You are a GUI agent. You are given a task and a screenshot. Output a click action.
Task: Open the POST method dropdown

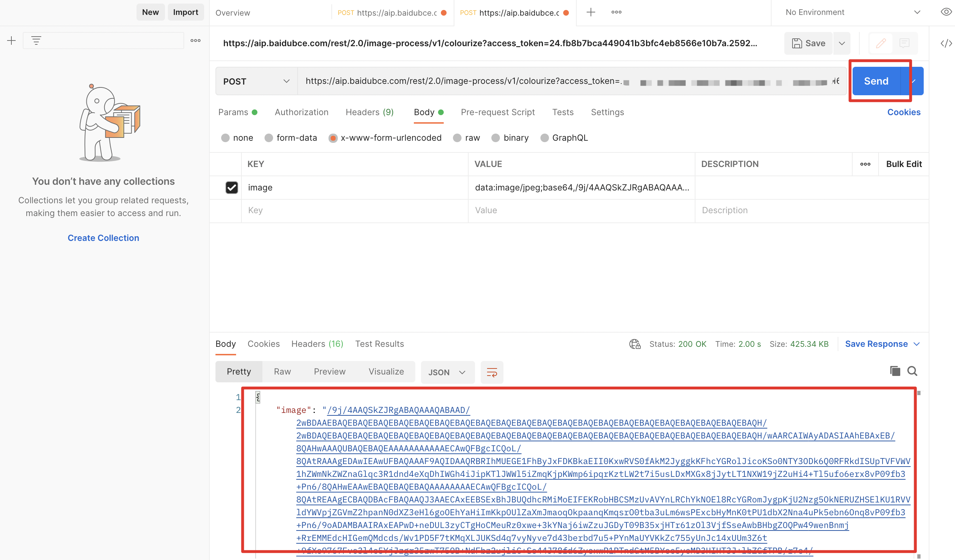[x=256, y=81]
